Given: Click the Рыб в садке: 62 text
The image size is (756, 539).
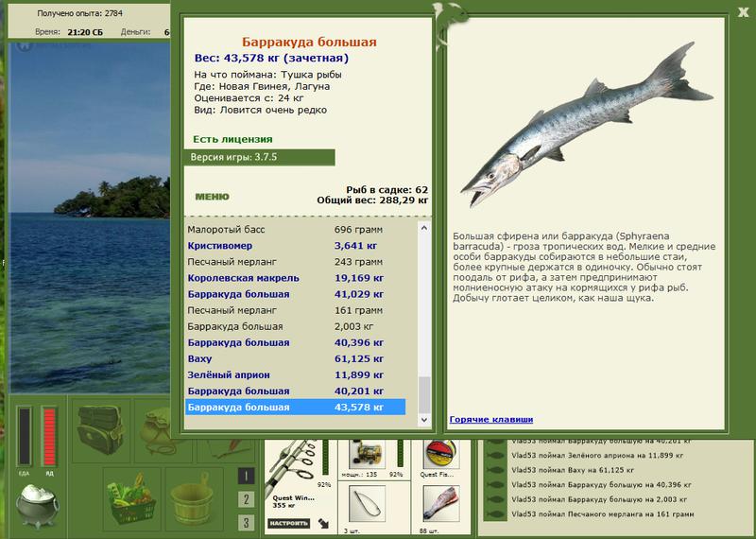Looking at the screenshot, I should 387,190.
